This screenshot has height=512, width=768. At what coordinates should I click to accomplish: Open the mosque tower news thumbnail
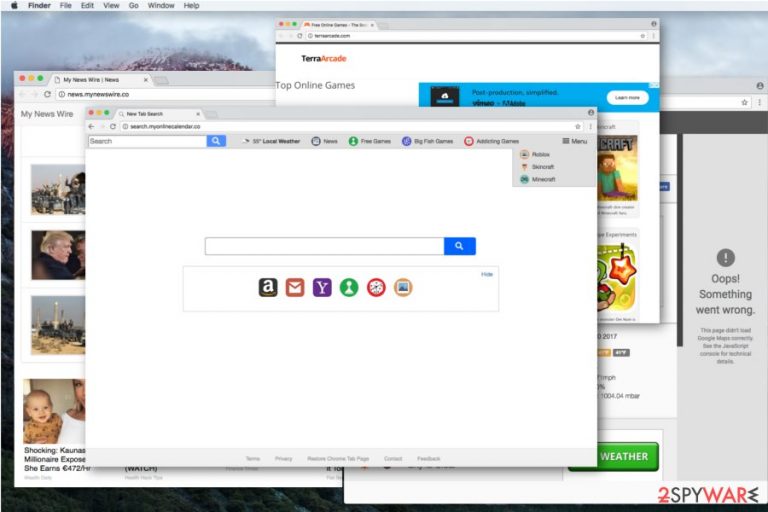tap(58, 325)
